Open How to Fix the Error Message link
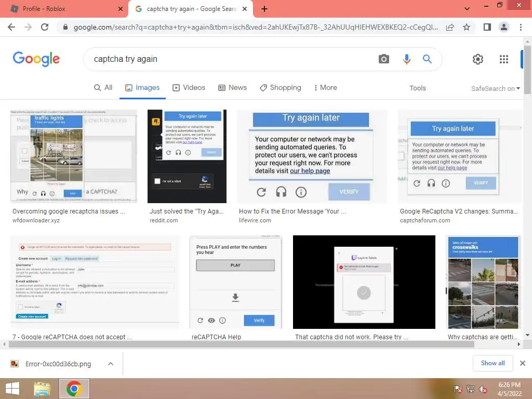This screenshot has width=532, height=399. 292,211
